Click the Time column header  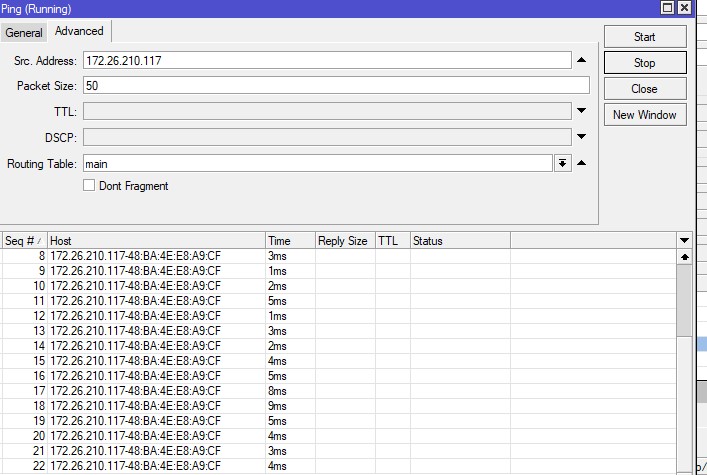[x=290, y=241]
